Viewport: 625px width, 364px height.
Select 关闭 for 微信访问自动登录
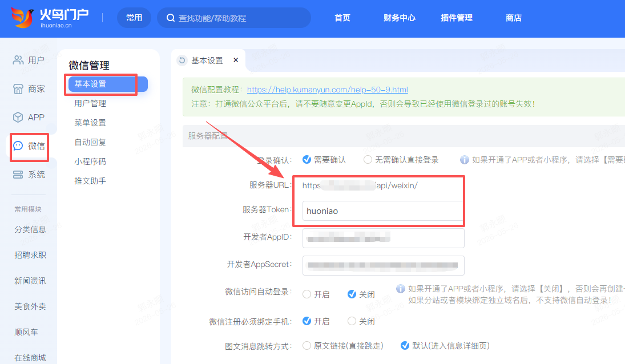click(x=352, y=294)
